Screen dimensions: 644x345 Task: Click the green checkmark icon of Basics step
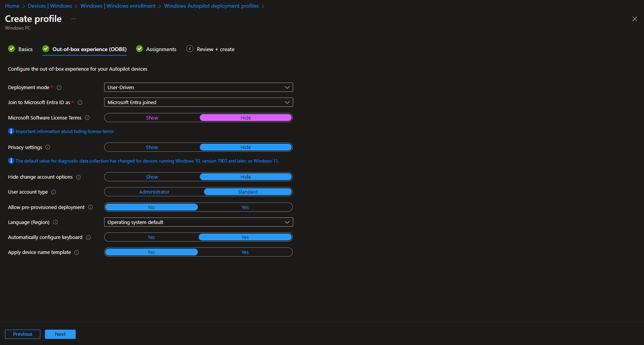12,48
